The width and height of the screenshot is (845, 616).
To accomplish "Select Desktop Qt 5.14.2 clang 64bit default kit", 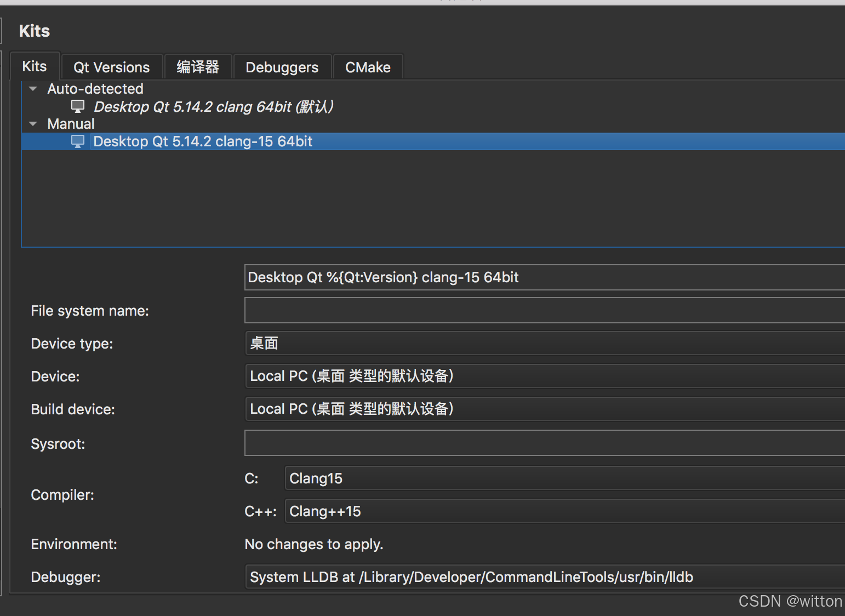I will click(214, 107).
